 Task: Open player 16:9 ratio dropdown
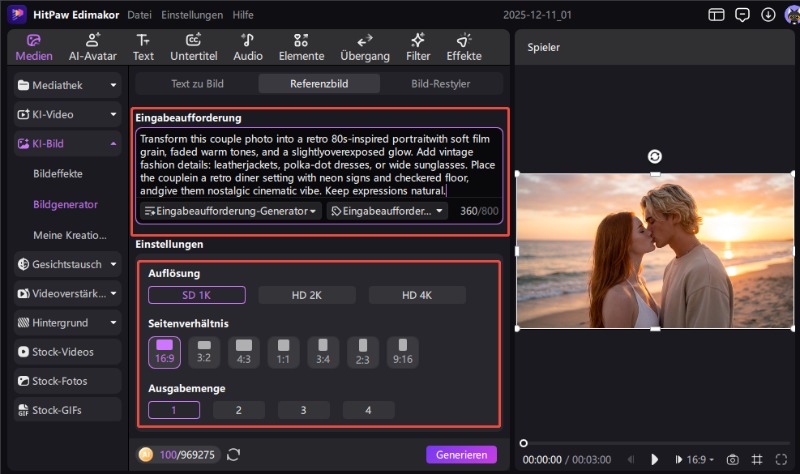699,460
